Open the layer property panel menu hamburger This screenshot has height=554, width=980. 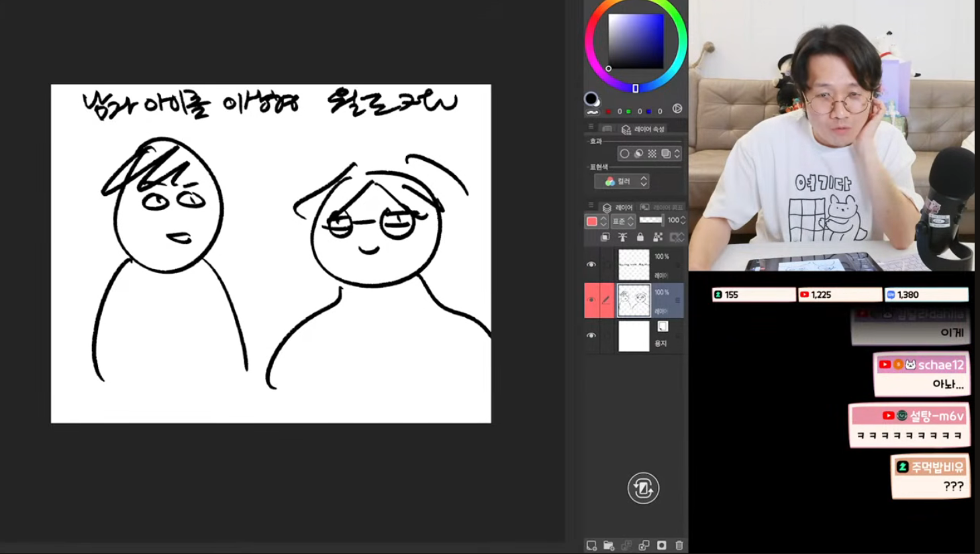[591, 126]
